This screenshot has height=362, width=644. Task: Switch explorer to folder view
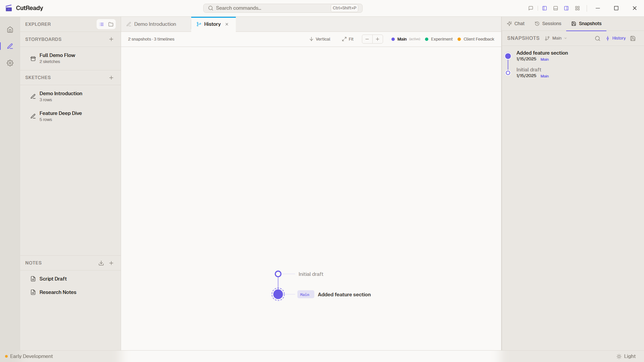point(111,24)
